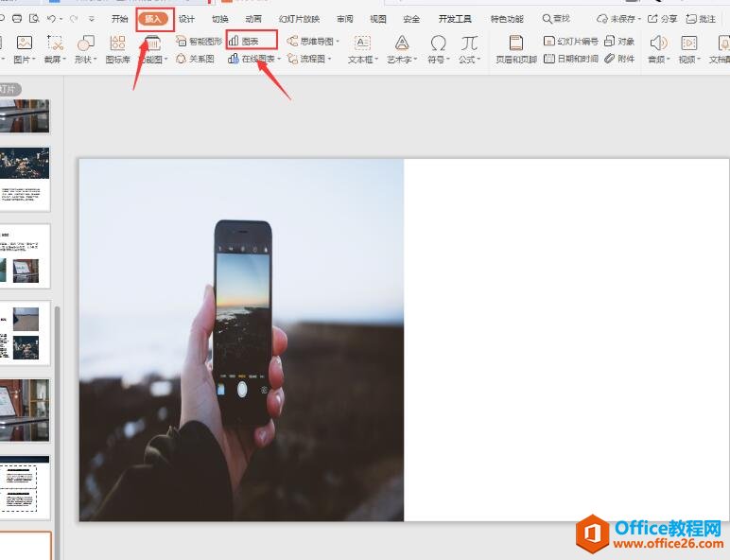Click the 查找 search button
The image size is (730, 560).
click(x=556, y=19)
